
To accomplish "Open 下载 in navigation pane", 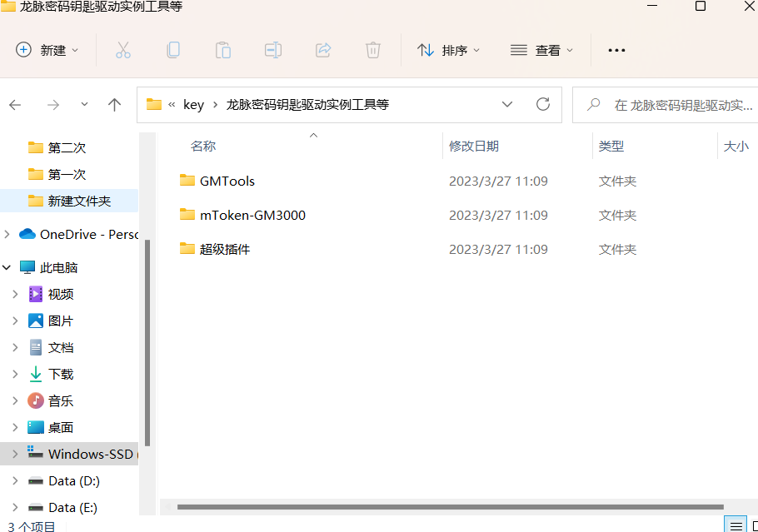I will click(61, 374).
